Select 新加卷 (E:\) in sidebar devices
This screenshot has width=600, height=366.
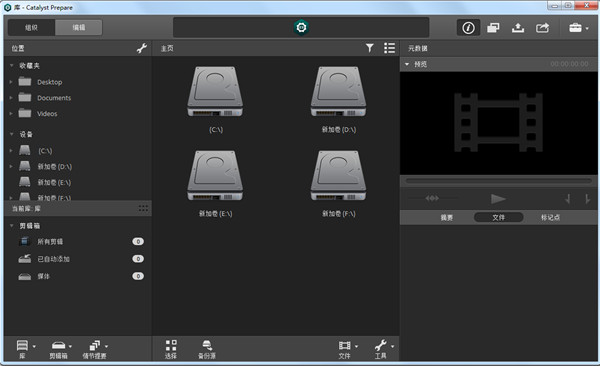(54, 182)
